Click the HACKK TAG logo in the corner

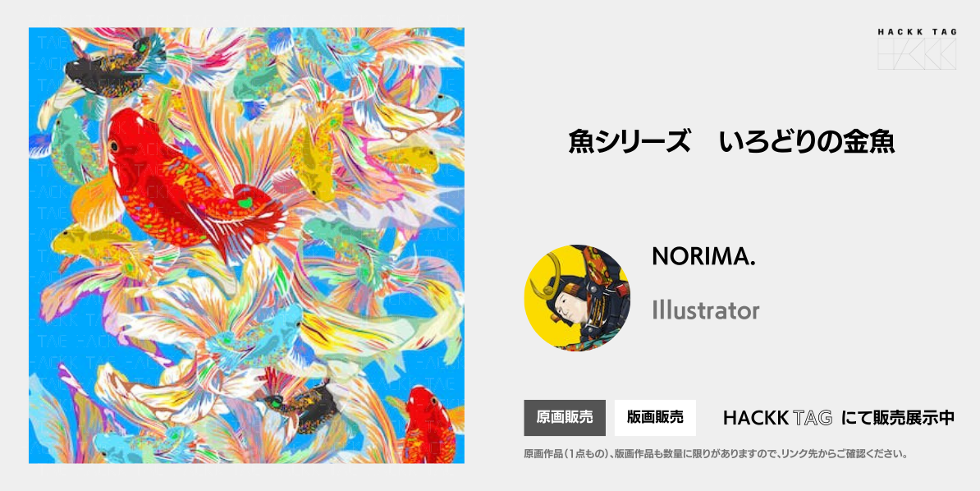(916, 48)
